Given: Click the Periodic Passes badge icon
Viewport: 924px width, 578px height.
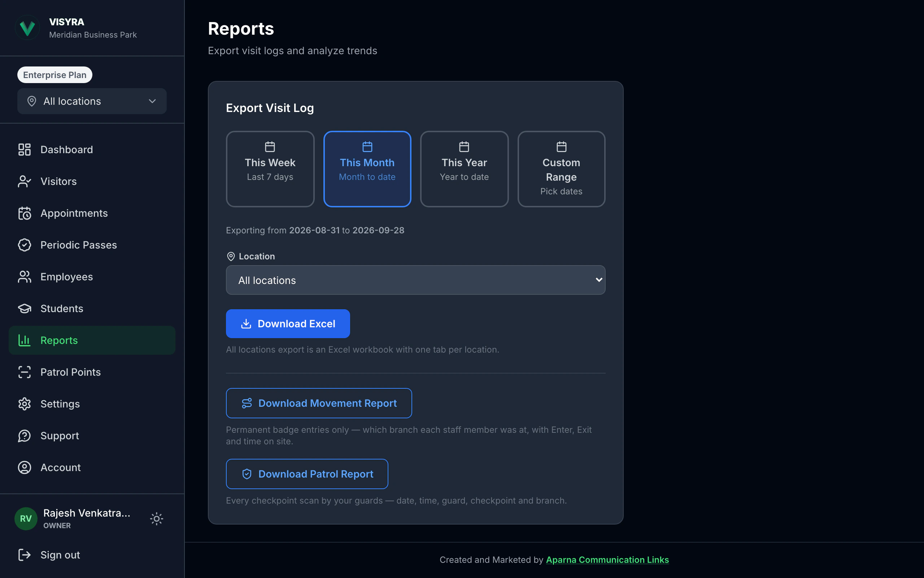Looking at the screenshot, I should click(x=25, y=245).
